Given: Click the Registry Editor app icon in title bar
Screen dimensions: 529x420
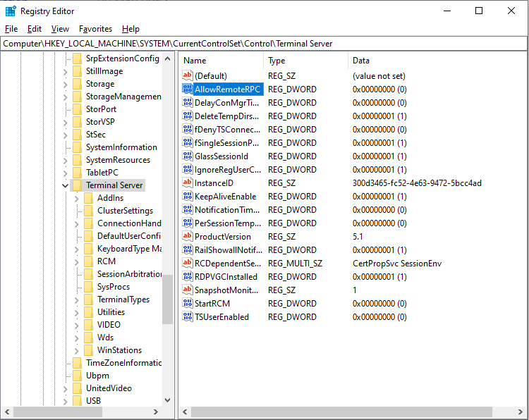Looking at the screenshot, I should pos(11,11).
